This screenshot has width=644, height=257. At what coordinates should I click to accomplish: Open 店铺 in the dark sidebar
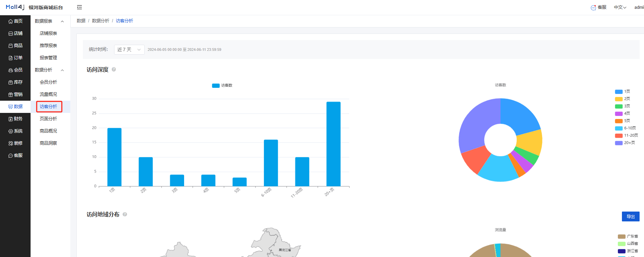point(15,33)
